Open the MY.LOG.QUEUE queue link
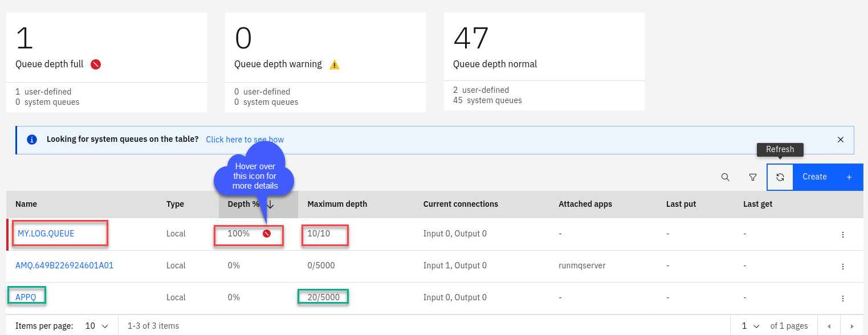The width and height of the screenshot is (868, 335). point(46,234)
